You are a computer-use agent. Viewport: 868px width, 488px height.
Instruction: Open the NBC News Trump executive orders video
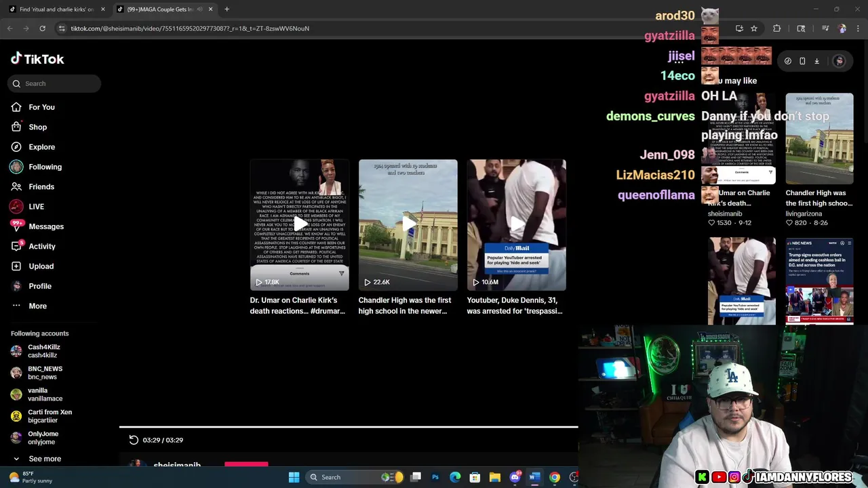click(x=820, y=281)
